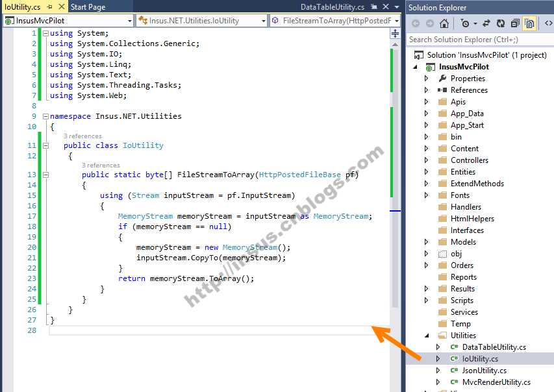
Task: Click the Properties wrench icon
Action: tap(442, 78)
